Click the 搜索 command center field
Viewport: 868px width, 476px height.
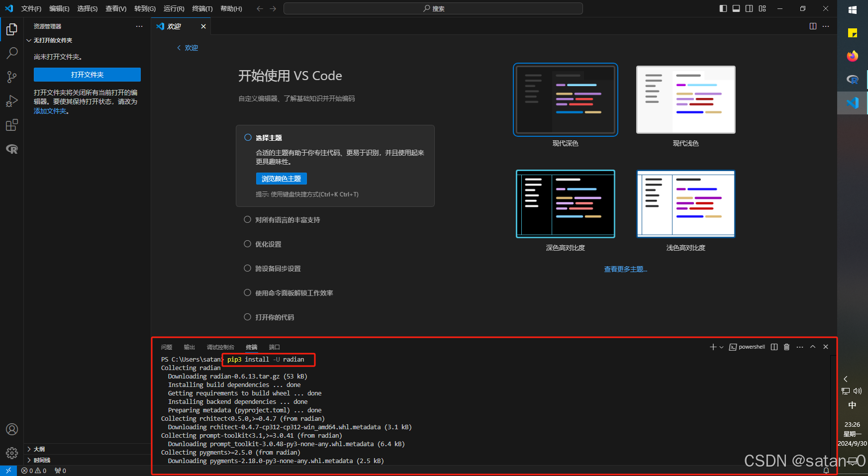tap(433, 8)
